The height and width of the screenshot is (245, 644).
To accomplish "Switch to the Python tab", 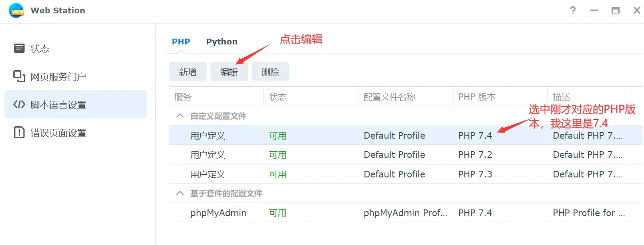I will [222, 41].
